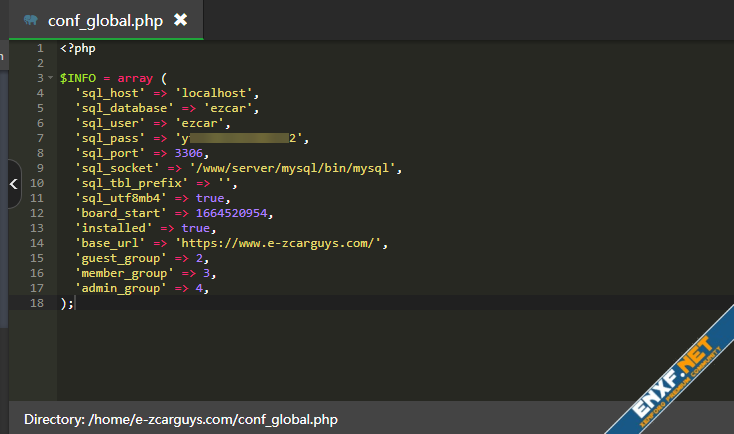Click the Directory path in status bar

click(181, 419)
